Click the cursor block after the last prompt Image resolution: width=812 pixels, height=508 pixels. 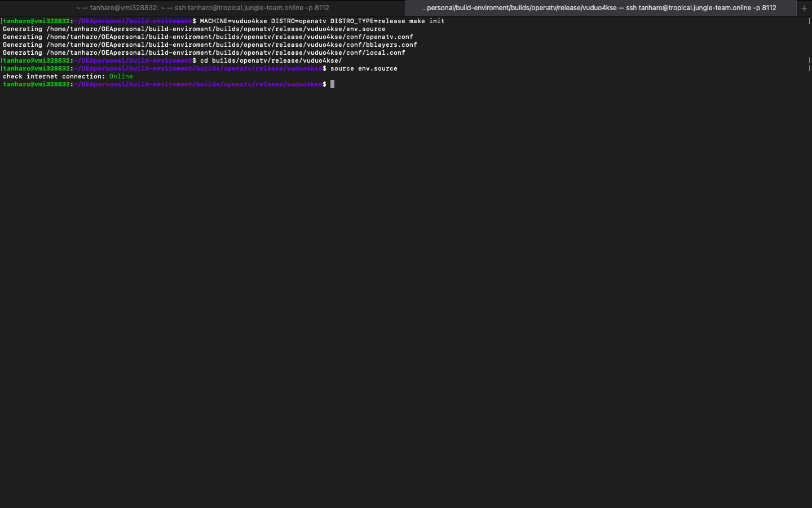(x=333, y=84)
